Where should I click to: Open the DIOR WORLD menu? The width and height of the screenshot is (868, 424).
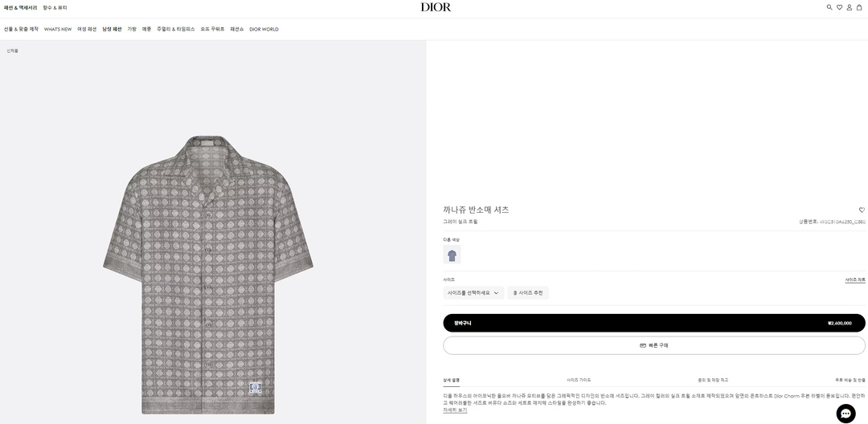tap(264, 29)
